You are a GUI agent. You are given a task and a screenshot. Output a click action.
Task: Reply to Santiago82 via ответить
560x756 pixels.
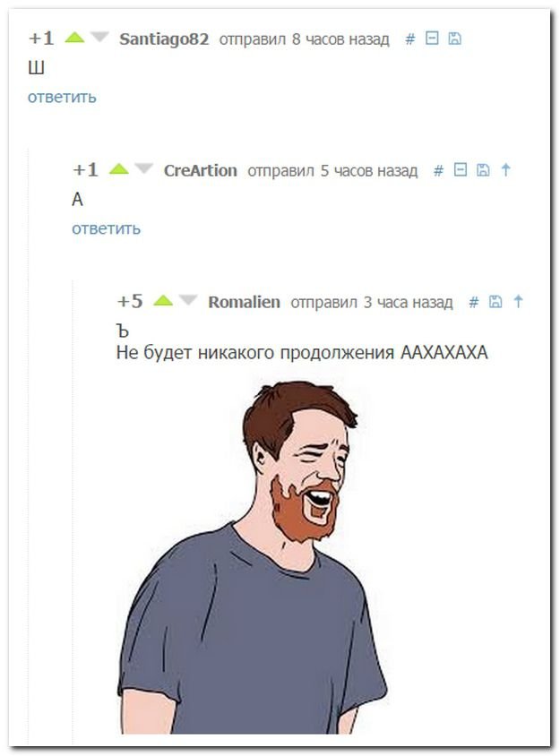(x=62, y=97)
